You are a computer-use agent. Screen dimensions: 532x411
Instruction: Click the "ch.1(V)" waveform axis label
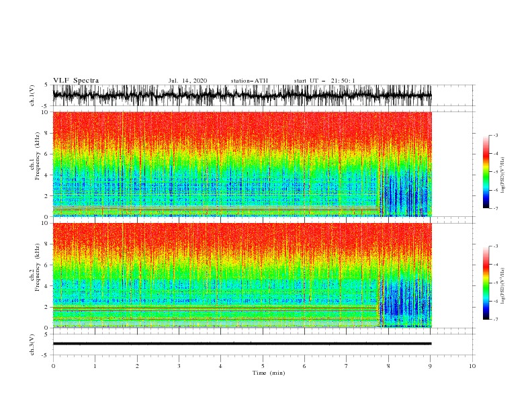tap(32, 95)
